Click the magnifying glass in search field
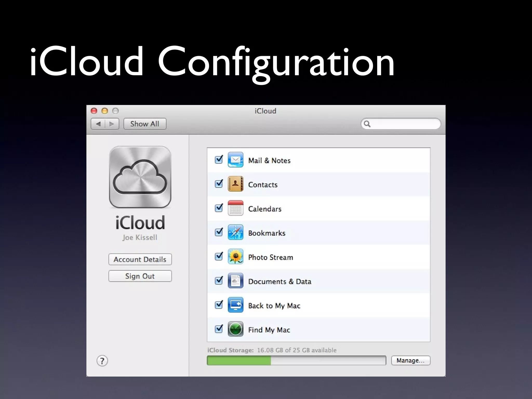532x399 pixels. (367, 124)
